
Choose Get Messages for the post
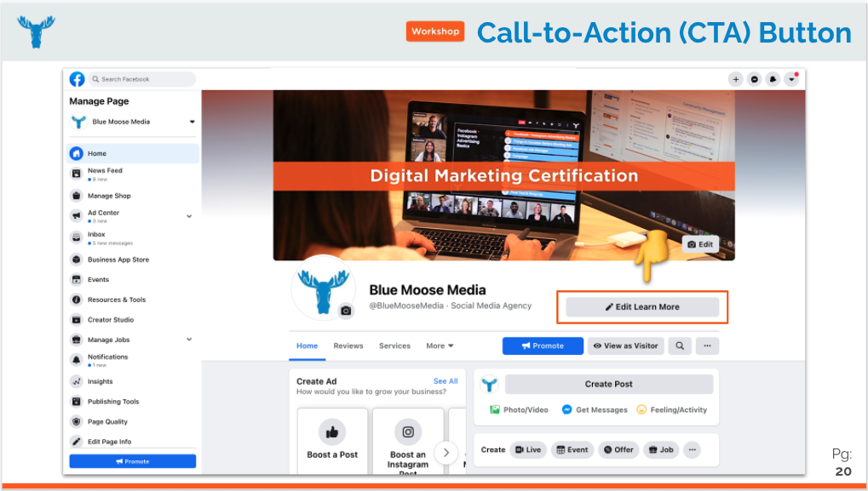click(595, 409)
